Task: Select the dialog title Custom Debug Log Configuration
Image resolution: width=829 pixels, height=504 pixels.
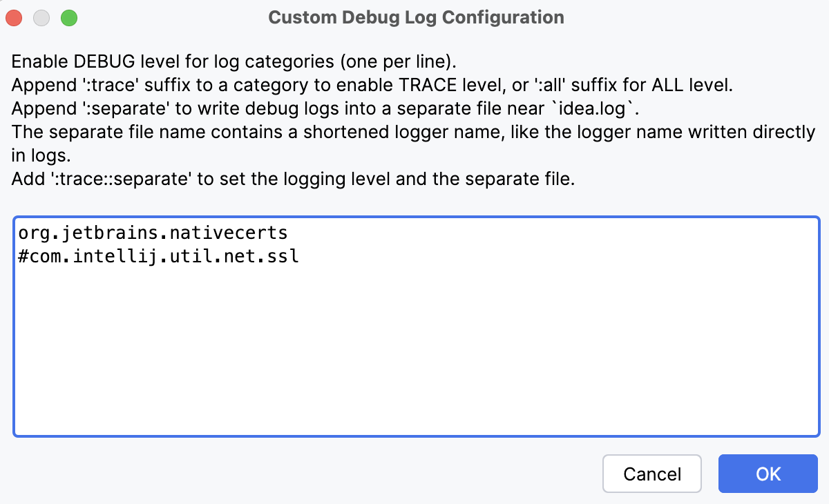Action: coord(415,17)
